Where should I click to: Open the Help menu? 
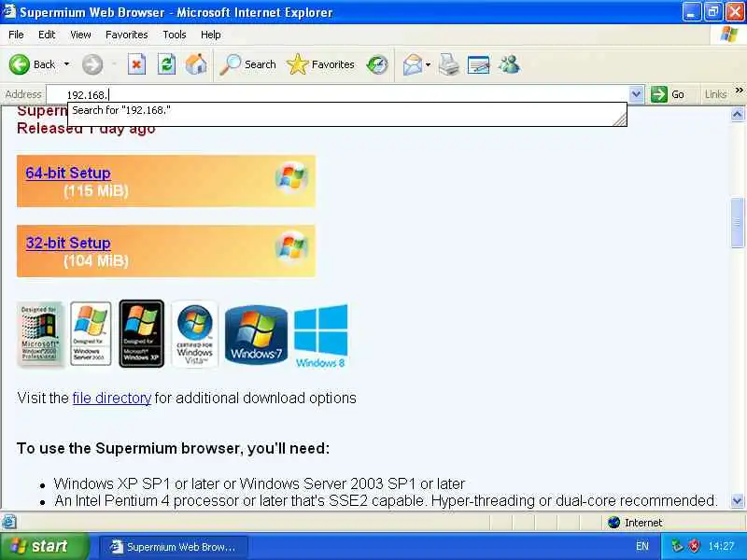tap(210, 35)
